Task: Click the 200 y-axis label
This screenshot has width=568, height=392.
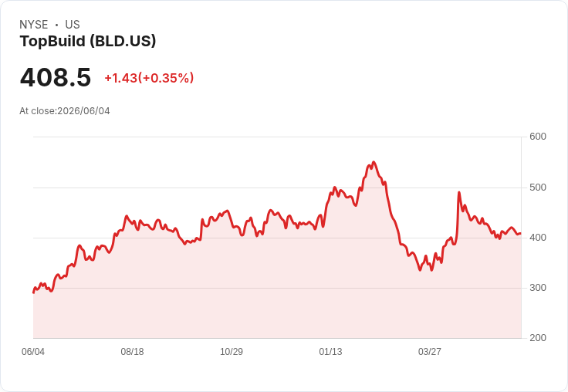Action: pyautogui.click(x=538, y=338)
